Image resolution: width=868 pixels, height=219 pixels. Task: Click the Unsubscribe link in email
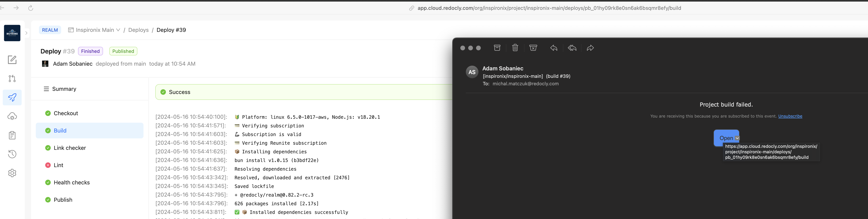(790, 116)
